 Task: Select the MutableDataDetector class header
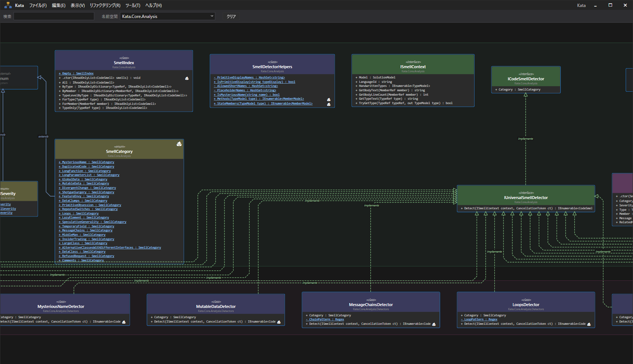(x=216, y=304)
